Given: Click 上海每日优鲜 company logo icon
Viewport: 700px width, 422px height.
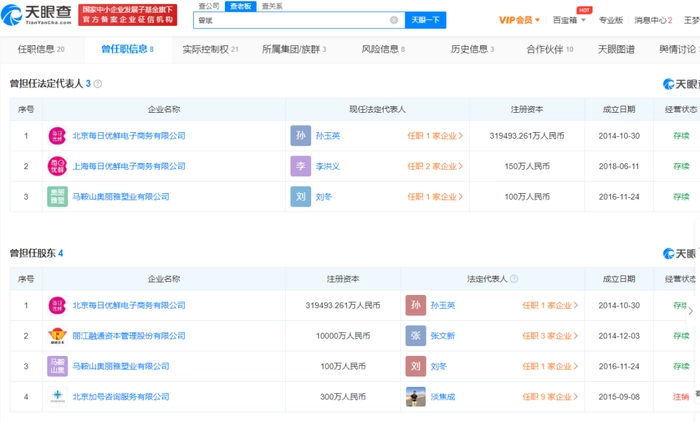Looking at the screenshot, I should 56,166.
